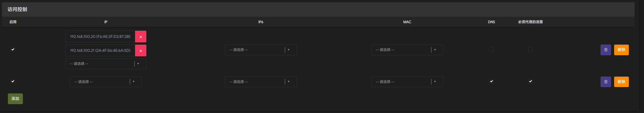The image size is (644, 113).
Task: Open the first row's MAC dropdown
Action: pos(407,50)
